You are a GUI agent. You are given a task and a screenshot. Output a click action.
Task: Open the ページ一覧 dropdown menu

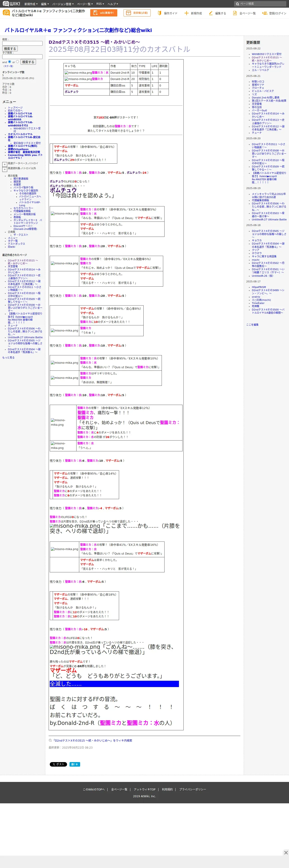click(x=85, y=4)
